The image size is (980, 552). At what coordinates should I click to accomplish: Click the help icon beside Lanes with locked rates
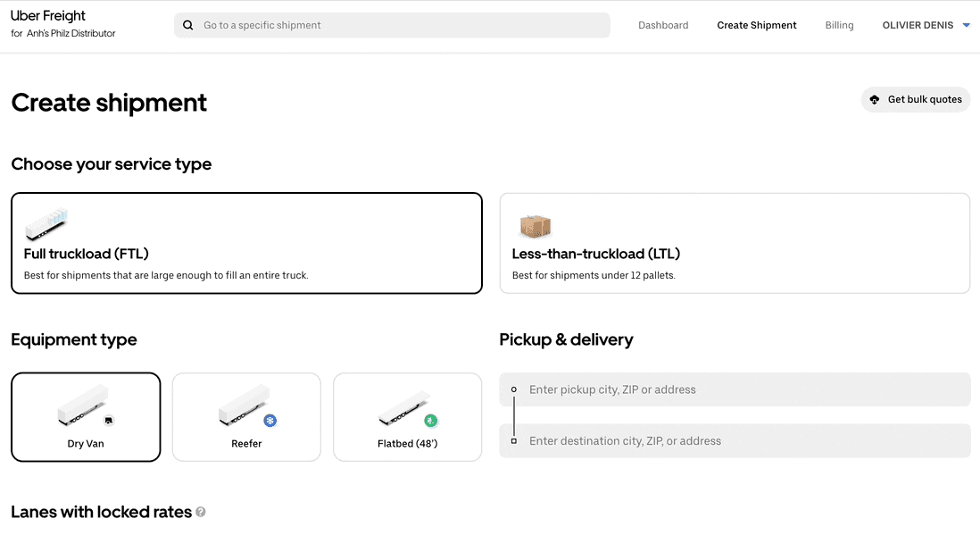click(x=201, y=512)
